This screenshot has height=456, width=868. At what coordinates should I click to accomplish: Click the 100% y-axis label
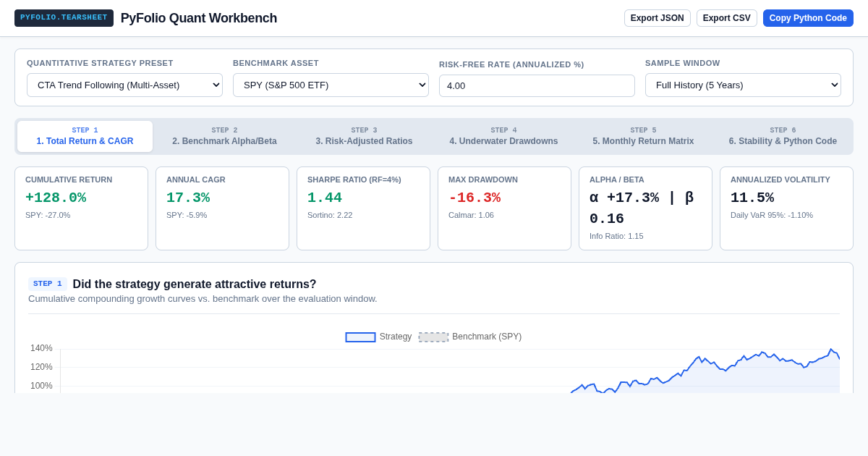point(41,386)
